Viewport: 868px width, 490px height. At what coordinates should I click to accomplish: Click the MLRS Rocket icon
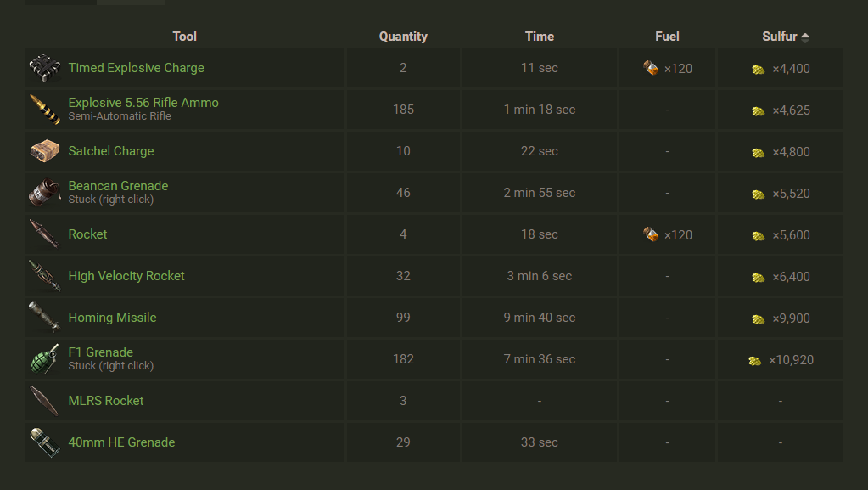click(x=44, y=401)
